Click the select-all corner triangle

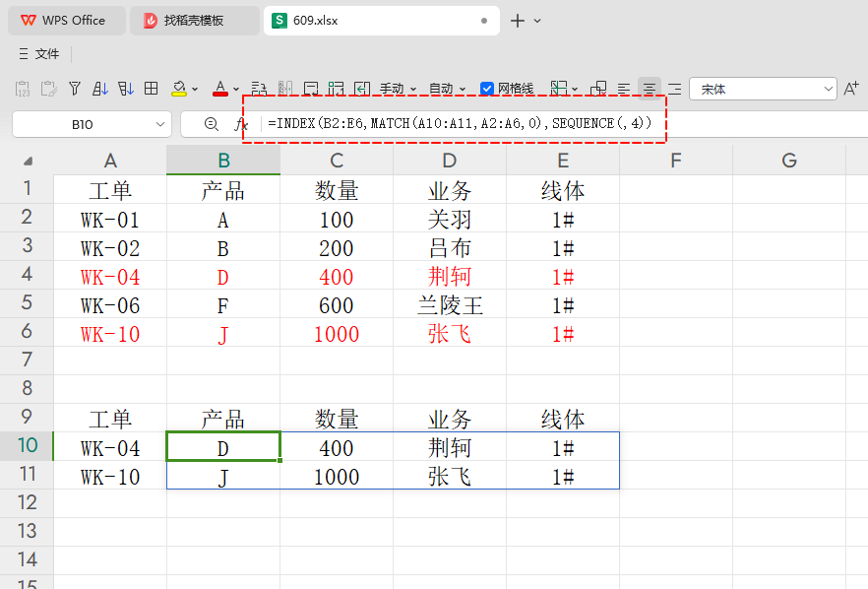[x=28, y=162]
